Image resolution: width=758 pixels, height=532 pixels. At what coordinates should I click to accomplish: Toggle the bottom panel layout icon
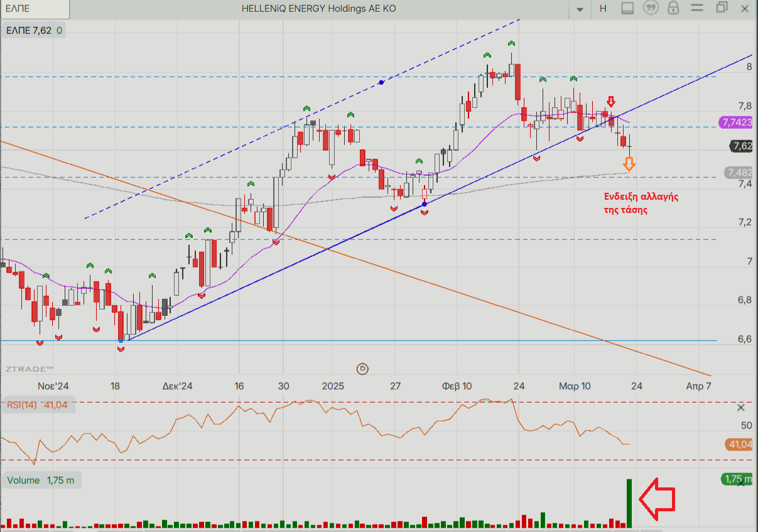coord(627,9)
